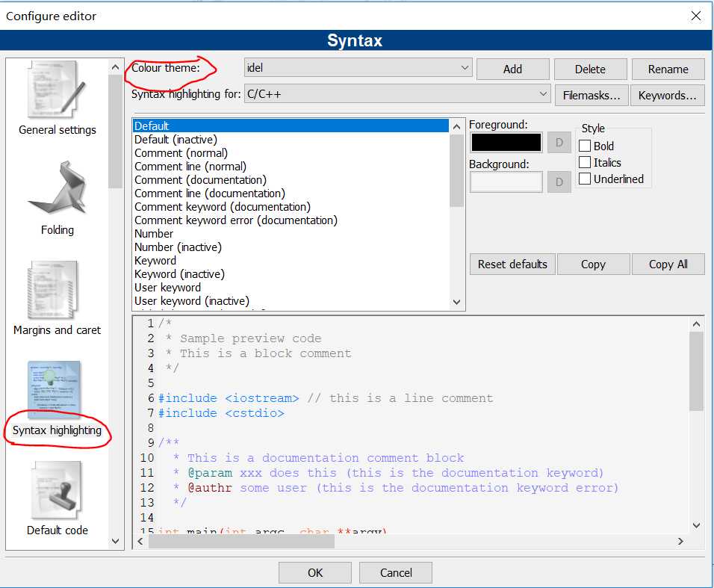
Task: Open the Keywords... dialog
Action: [668, 95]
